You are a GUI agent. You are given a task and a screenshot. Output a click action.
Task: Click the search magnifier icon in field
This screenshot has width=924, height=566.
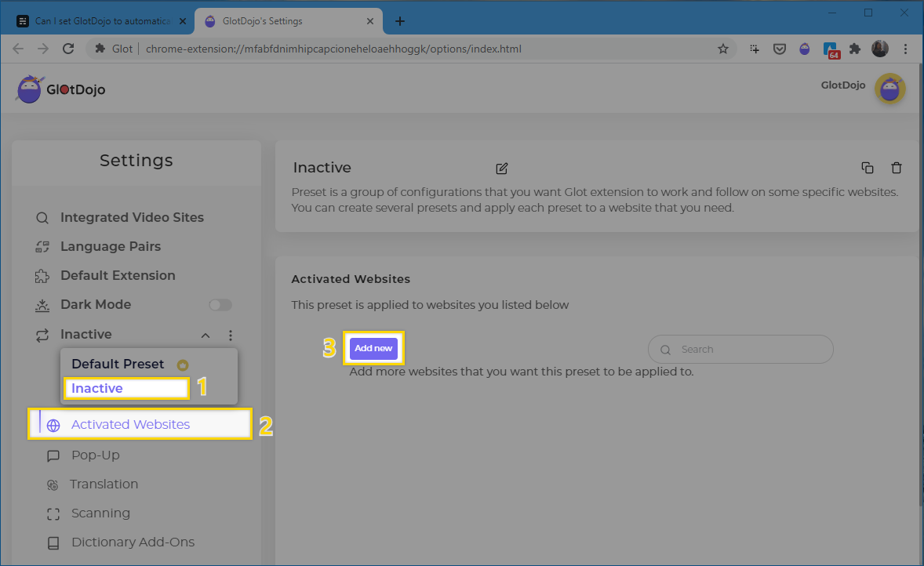coord(665,350)
